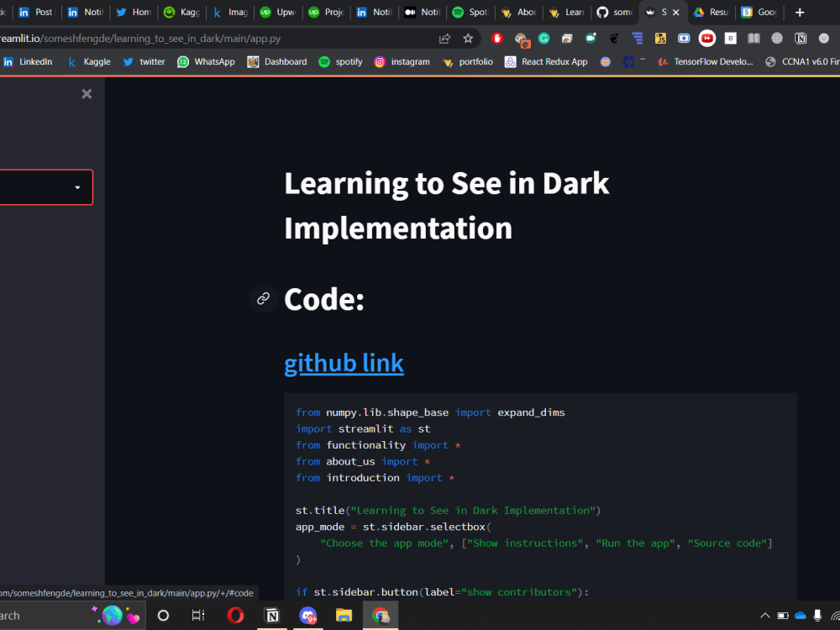Open the white B square extension icon
Viewport: 840px width, 630px height.
tap(730, 38)
